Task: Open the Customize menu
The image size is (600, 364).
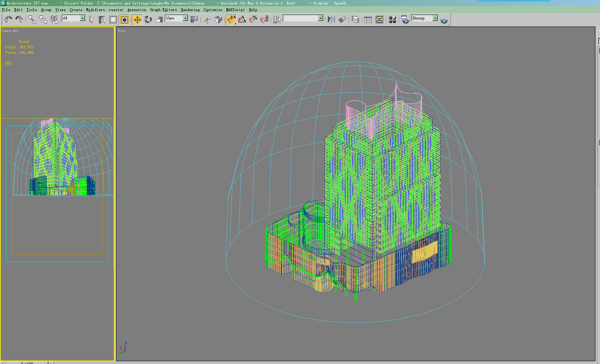Action: pyautogui.click(x=213, y=10)
